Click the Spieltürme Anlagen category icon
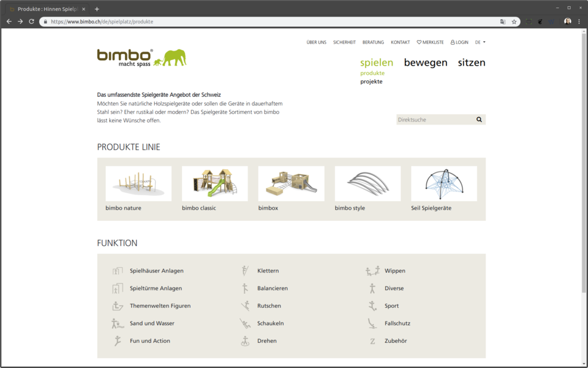 click(x=118, y=288)
